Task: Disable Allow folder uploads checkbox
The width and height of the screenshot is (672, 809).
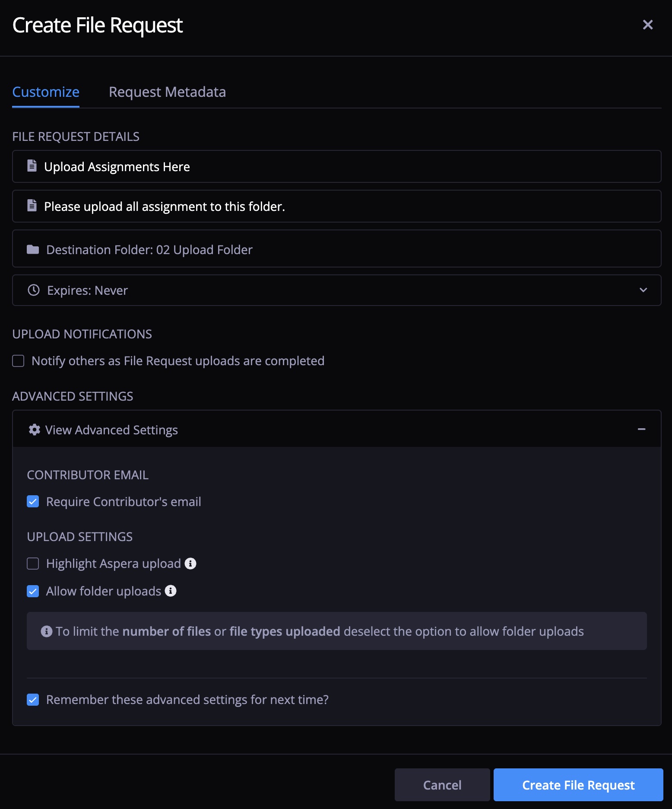Action: coord(33,591)
